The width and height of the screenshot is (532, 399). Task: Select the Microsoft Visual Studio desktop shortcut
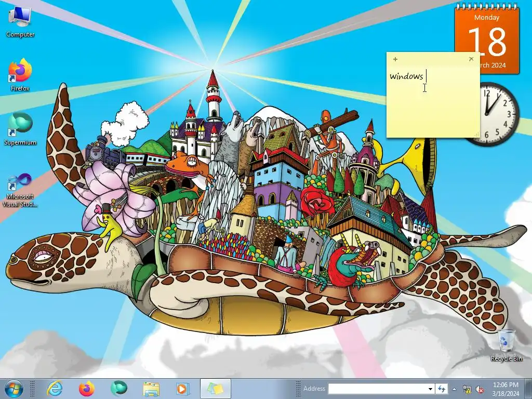tap(20, 190)
